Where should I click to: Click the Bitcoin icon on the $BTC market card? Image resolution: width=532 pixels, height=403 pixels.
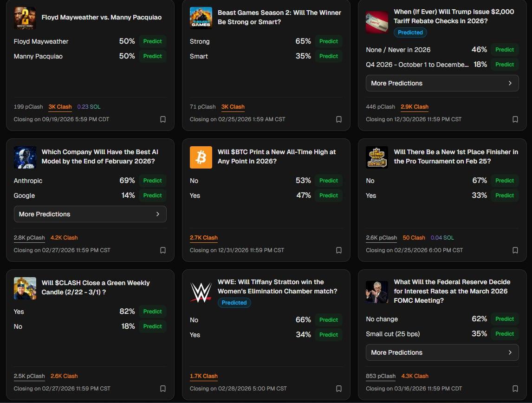[201, 157]
